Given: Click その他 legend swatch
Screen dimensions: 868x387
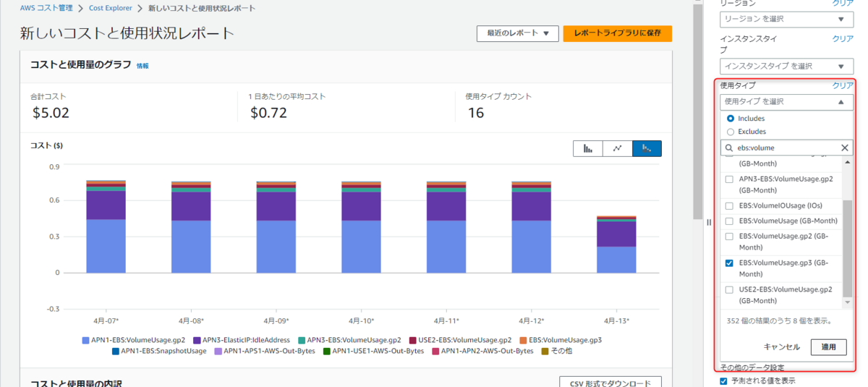Looking at the screenshot, I should coord(545,351).
